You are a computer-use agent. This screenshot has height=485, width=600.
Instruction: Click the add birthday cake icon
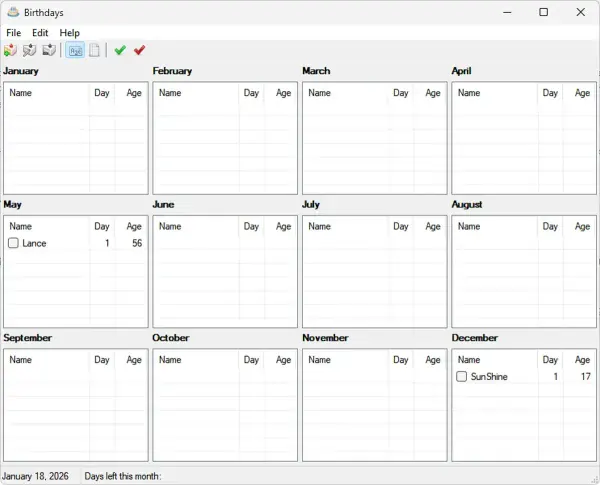point(10,50)
